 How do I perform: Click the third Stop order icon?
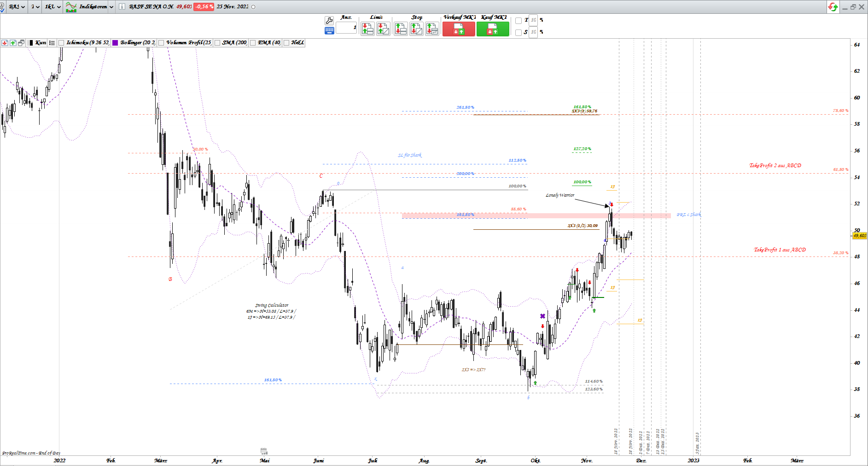point(432,29)
